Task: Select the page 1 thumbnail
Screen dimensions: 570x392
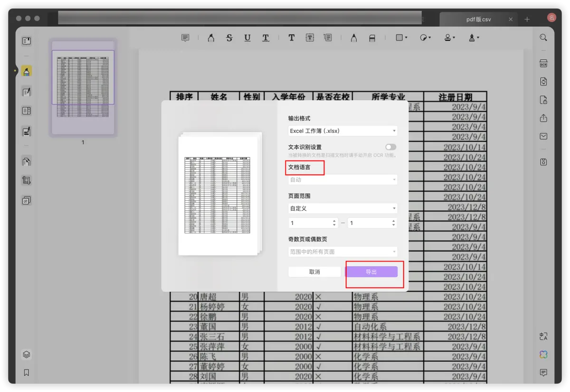Action: (83, 86)
